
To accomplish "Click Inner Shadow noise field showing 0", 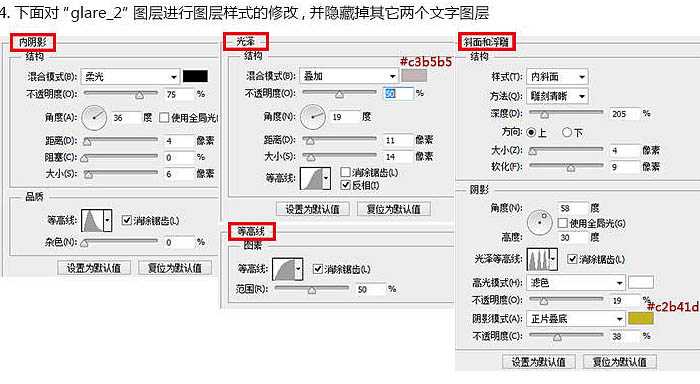I will [179, 242].
